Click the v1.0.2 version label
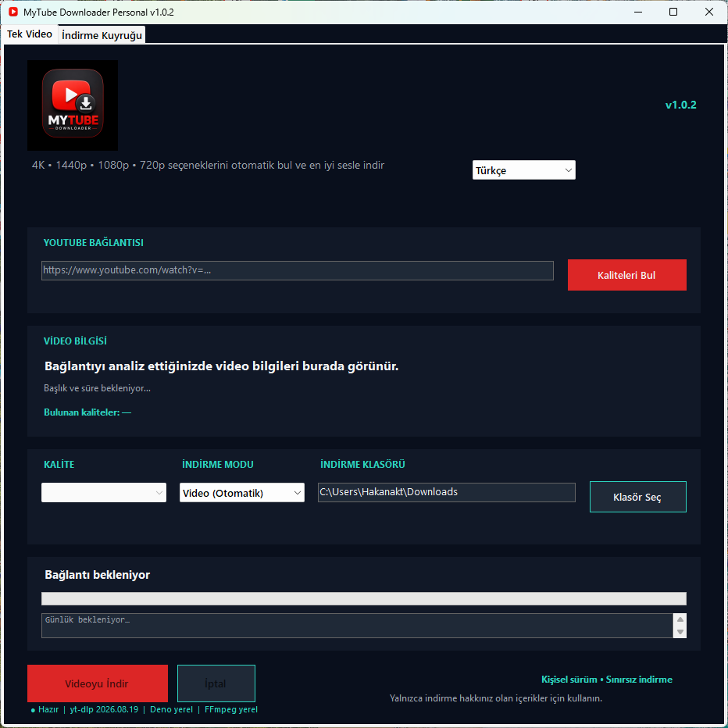Image resolution: width=728 pixels, height=728 pixels. pyautogui.click(x=680, y=105)
